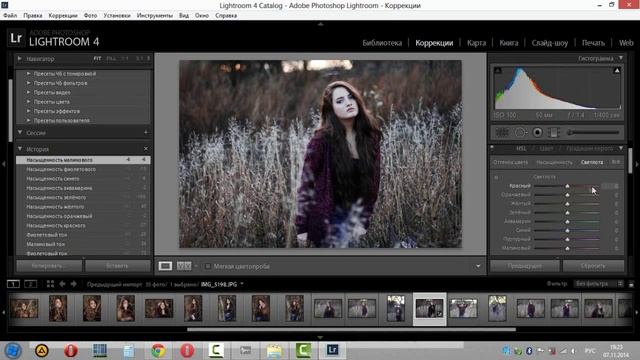Viewport: 640px width, 360px height.
Task: Open the Без фильтра filter dropdown
Action: (x=598, y=284)
